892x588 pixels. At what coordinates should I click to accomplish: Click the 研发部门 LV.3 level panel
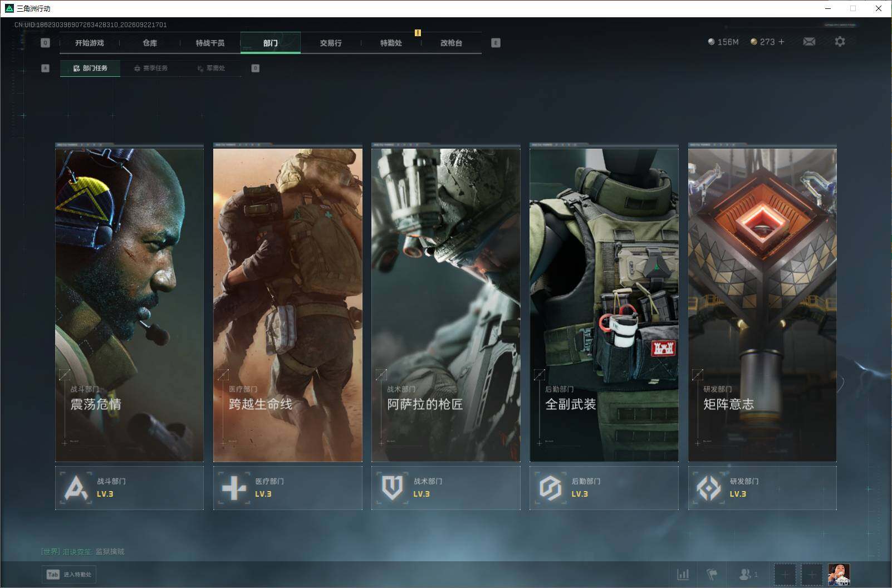click(x=762, y=488)
